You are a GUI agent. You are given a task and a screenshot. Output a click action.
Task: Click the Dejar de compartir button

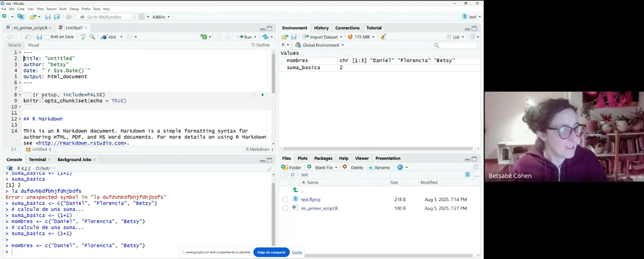(271, 252)
